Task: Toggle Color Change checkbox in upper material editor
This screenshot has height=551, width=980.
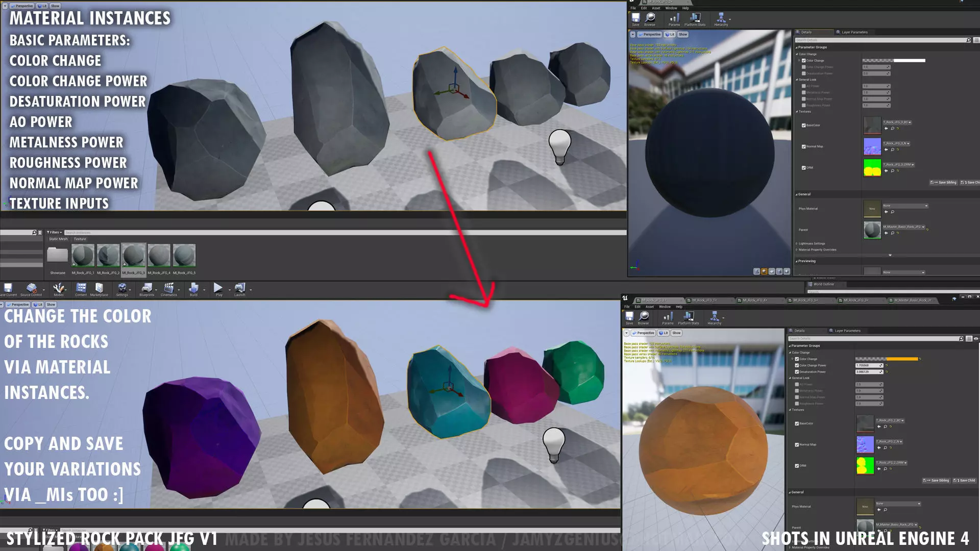Action: tap(804, 61)
